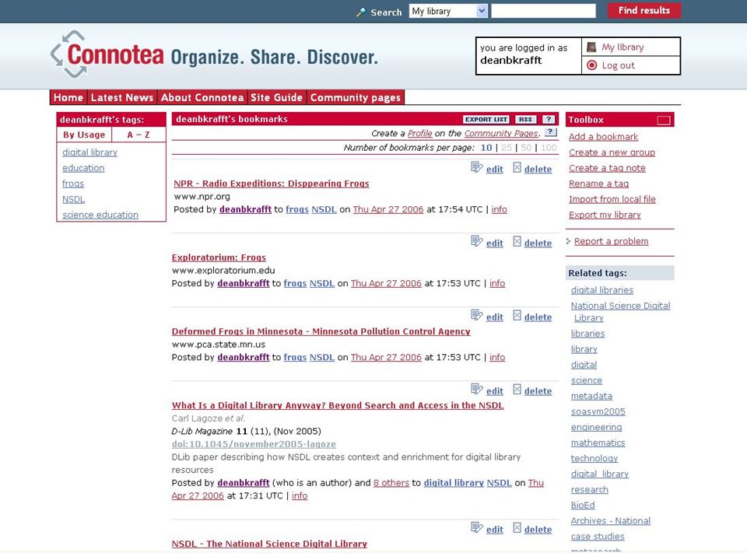Click Create a new group
The height and width of the screenshot is (560, 747).
pyautogui.click(x=612, y=152)
